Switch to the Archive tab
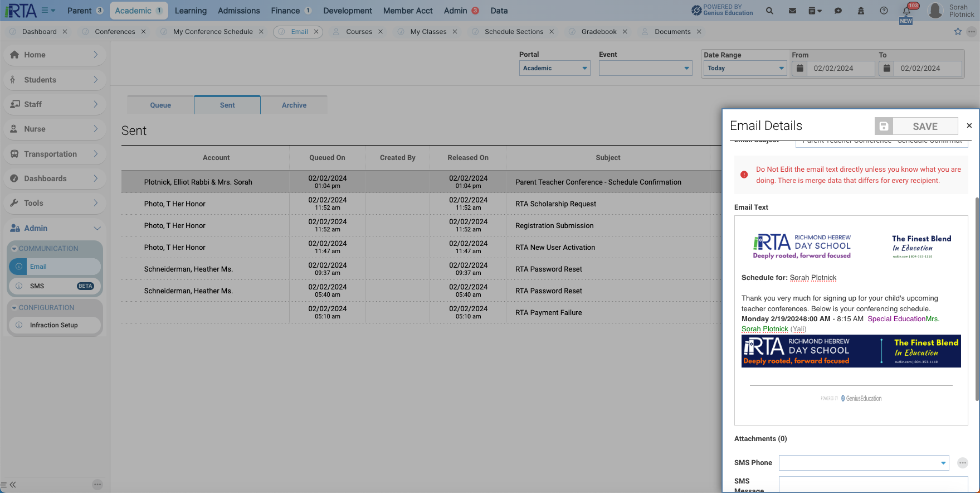 [x=294, y=105]
